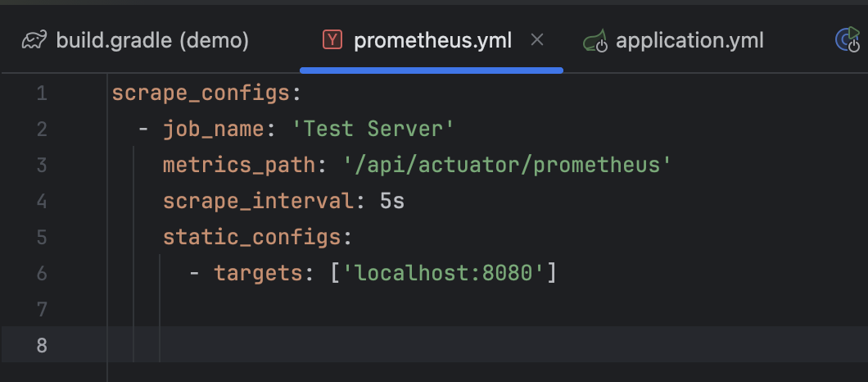Click the static_configs key
The image size is (868, 382).
click(x=252, y=237)
